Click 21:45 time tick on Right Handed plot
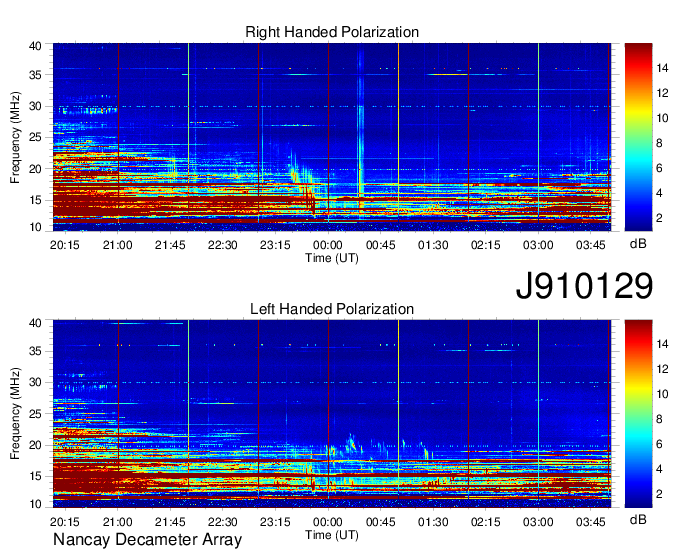Viewport: 680px width, 552px height. point(170,245)
